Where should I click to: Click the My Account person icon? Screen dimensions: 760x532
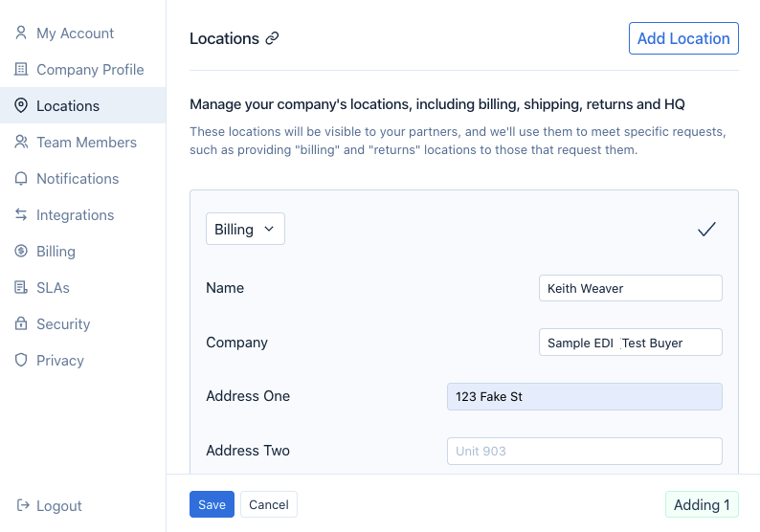(21, 33)
